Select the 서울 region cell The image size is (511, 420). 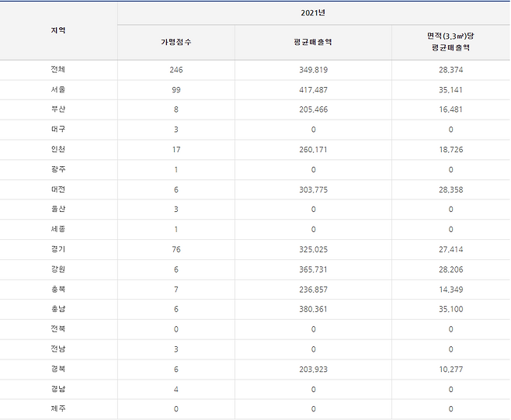(x=58, y=90)
